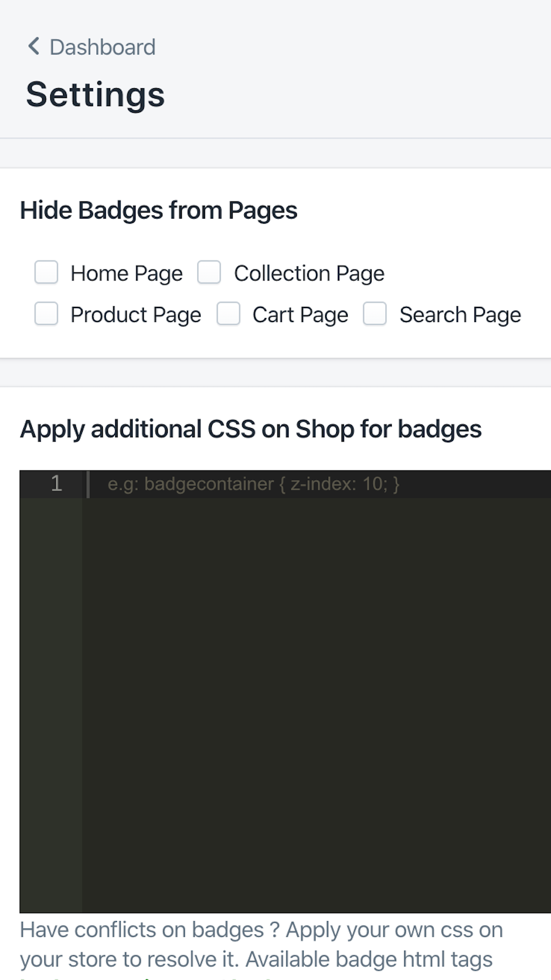Click the badgecontainer placeholder text
This screenshot has width=551, height=980.
coord(253,484)
